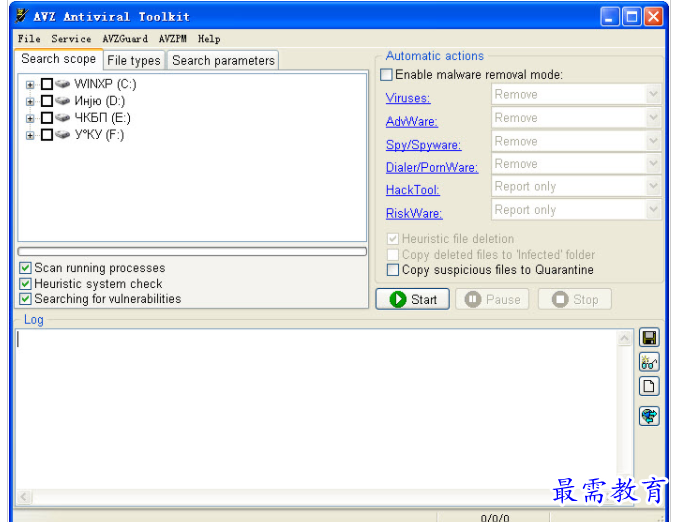
Task: Click the Spy/Spyware link
Action: tap(423, 145)
